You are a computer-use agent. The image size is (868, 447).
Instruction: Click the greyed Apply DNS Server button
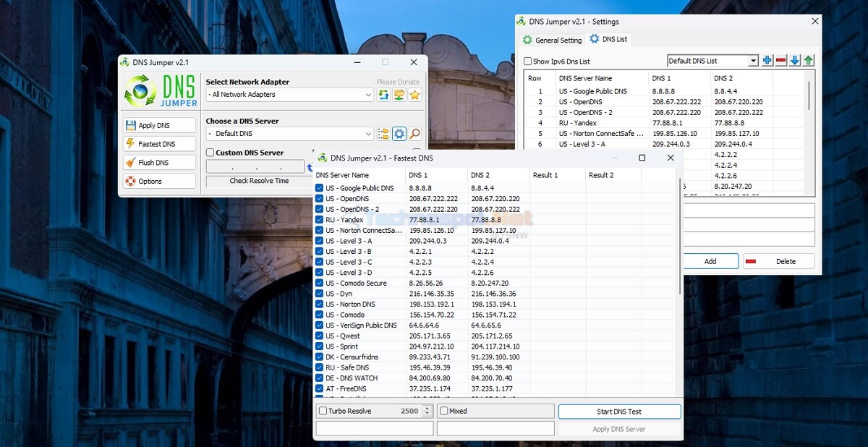point(619,429)
